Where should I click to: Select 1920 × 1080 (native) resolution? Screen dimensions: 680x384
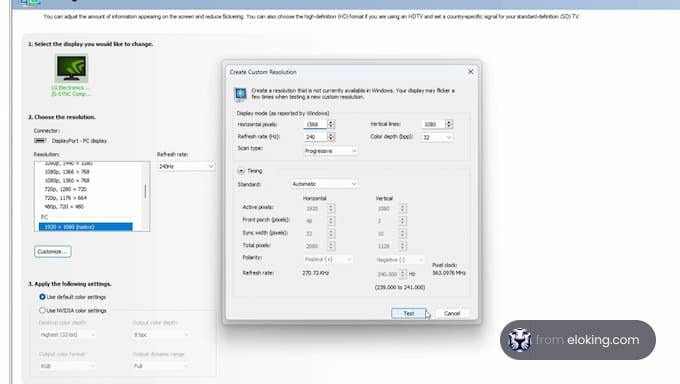tap(85, 227)
